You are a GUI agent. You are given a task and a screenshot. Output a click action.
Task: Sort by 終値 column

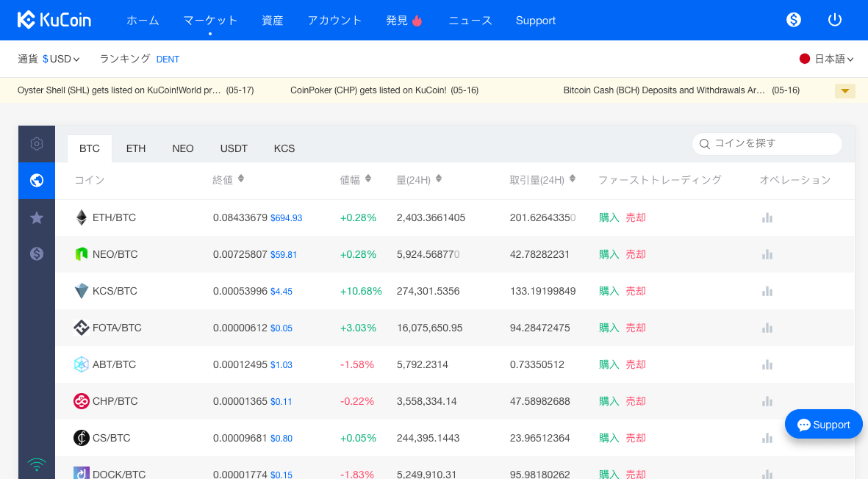point(241,179)
